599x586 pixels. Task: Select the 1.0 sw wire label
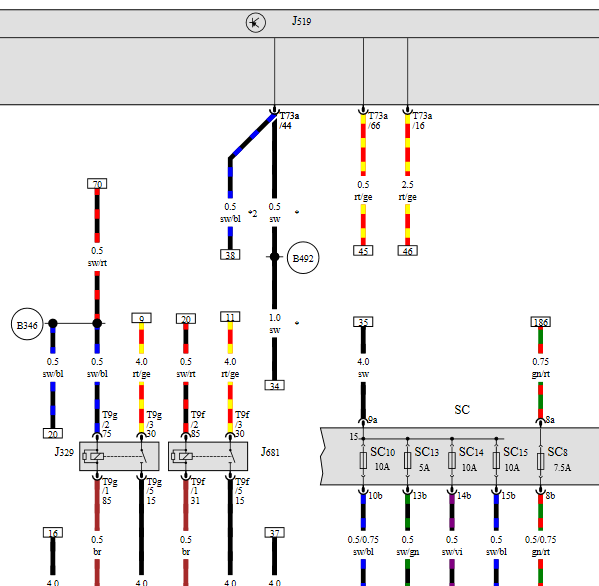pyautogui.click(x=275, y=324)
